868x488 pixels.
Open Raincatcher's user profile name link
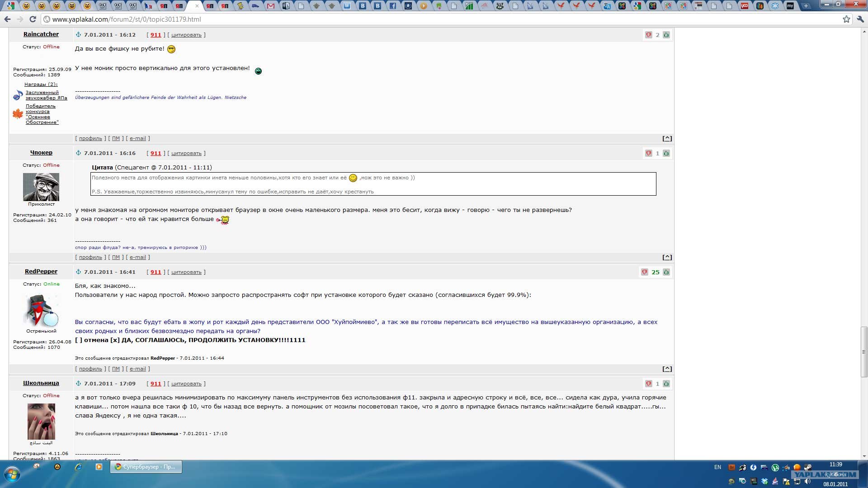[x=41, y=34]
